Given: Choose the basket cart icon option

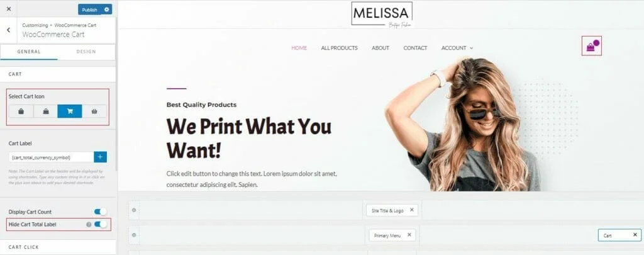Looking at the screenshot, I should (x=94, y=111).
